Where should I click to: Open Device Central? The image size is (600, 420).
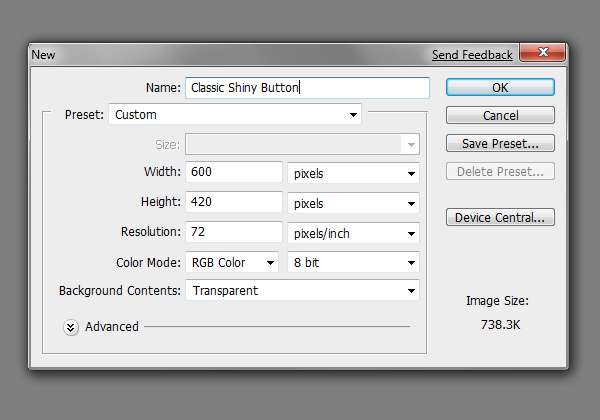point(500,217)
